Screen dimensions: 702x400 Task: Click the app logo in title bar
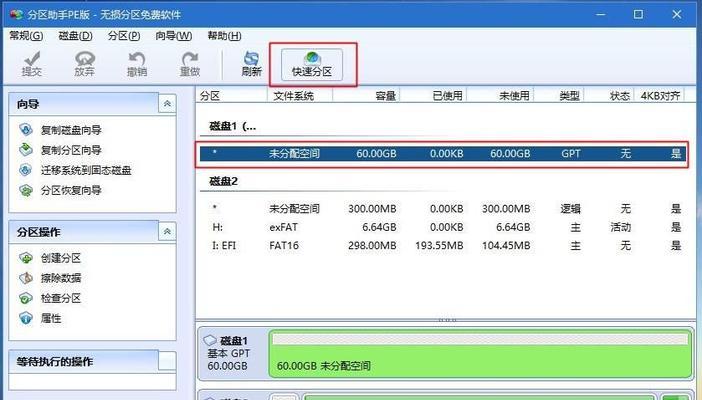[17, 14]
